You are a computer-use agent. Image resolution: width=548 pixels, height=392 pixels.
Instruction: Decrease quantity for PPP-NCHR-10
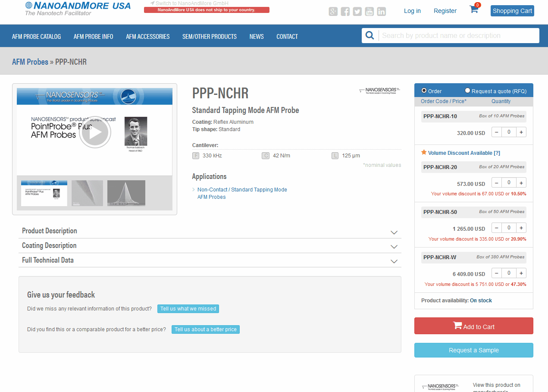tap(497, 132)
